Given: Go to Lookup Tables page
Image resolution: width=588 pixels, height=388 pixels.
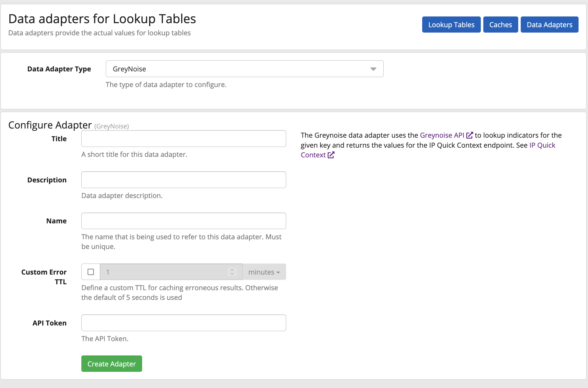Looking at the screenshot, I should pyautogui.click(x=451, y=25).
